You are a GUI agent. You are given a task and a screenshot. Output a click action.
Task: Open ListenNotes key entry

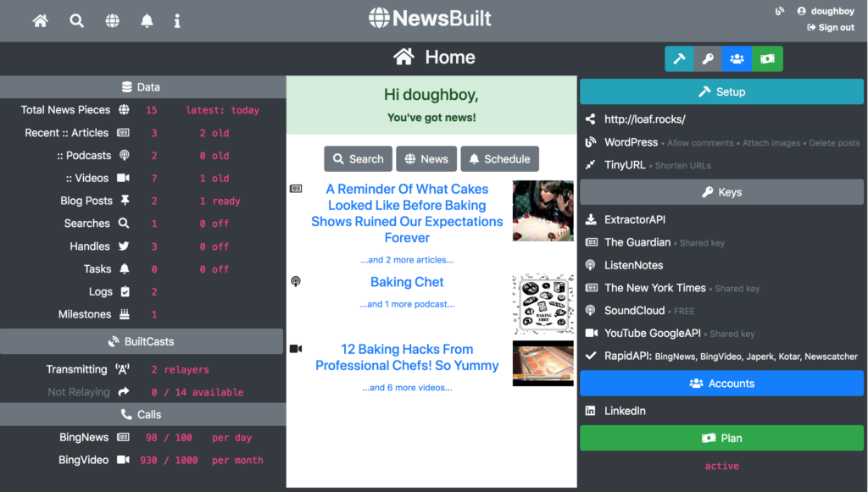point(634,265)
